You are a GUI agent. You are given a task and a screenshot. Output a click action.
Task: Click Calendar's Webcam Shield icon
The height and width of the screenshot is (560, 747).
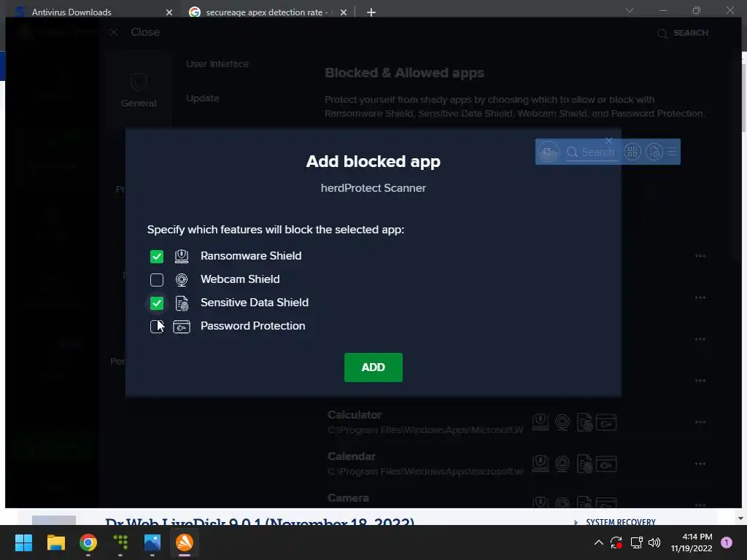[562, 463]
